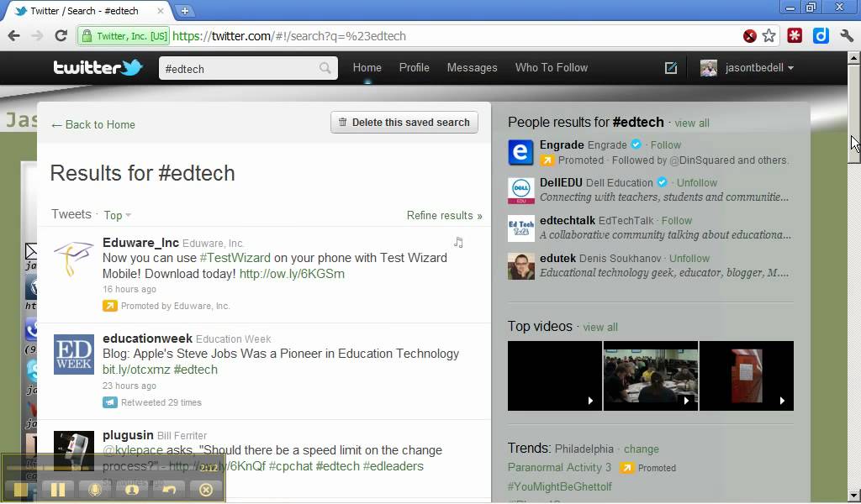Image resolution: width=861 pixels, height=504 pixels.
Task: Click edutek profile photo
Action: [520, 266]
